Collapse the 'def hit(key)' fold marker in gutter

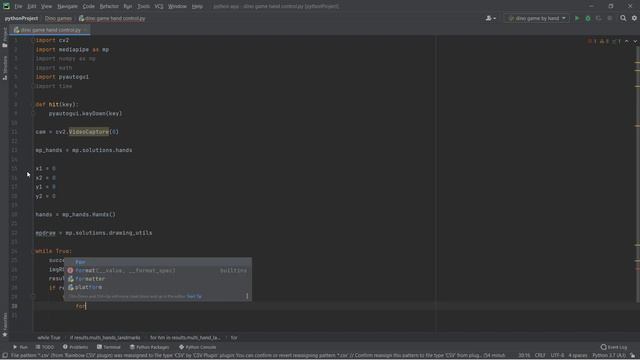(x=33, y=104)
